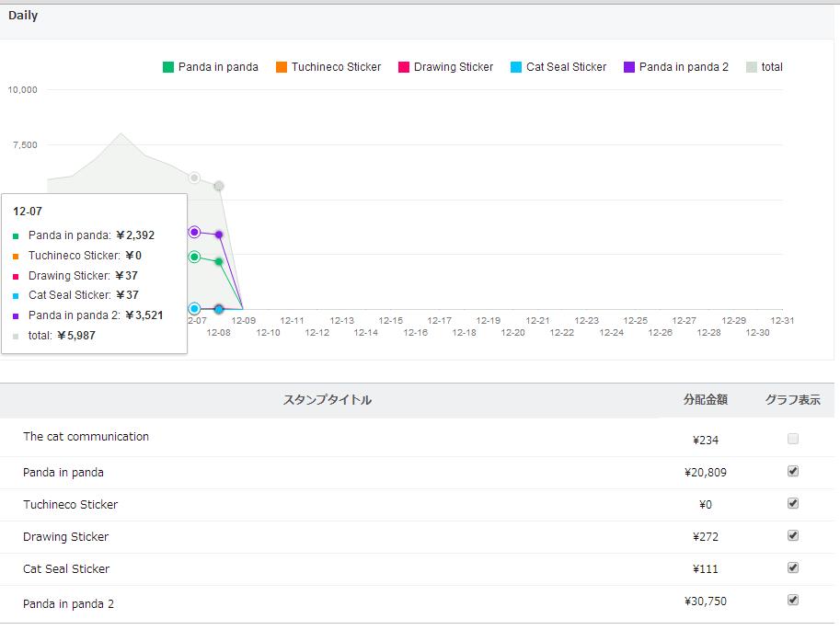
Task: Click the Daily section heading
Action: pyautogui.click(x=23, y=16)
